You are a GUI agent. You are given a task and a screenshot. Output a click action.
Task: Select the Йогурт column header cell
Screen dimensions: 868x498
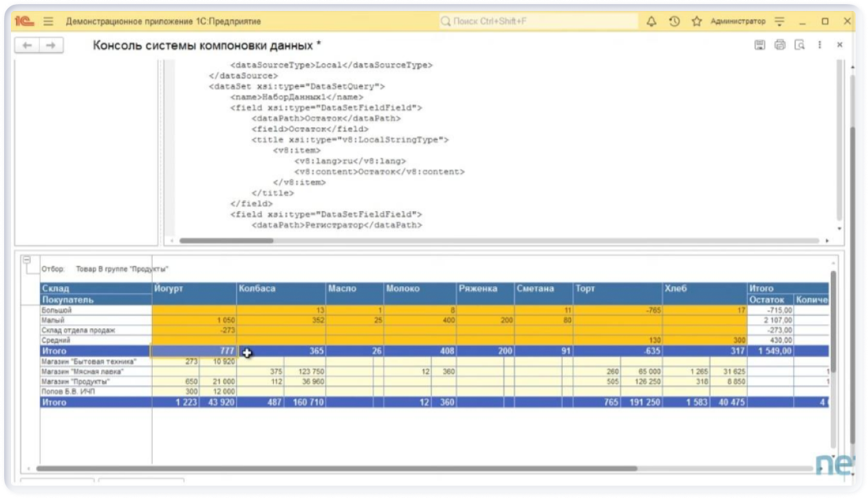click(x=194, y=288)
